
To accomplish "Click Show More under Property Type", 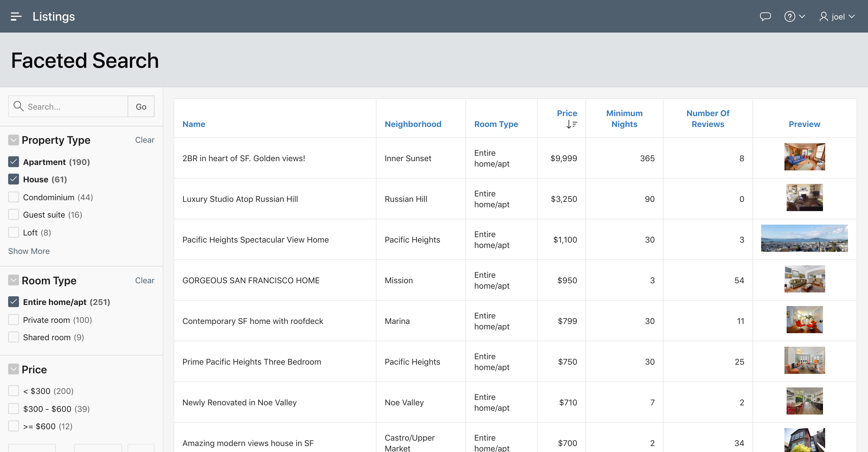I will point(29,251).
